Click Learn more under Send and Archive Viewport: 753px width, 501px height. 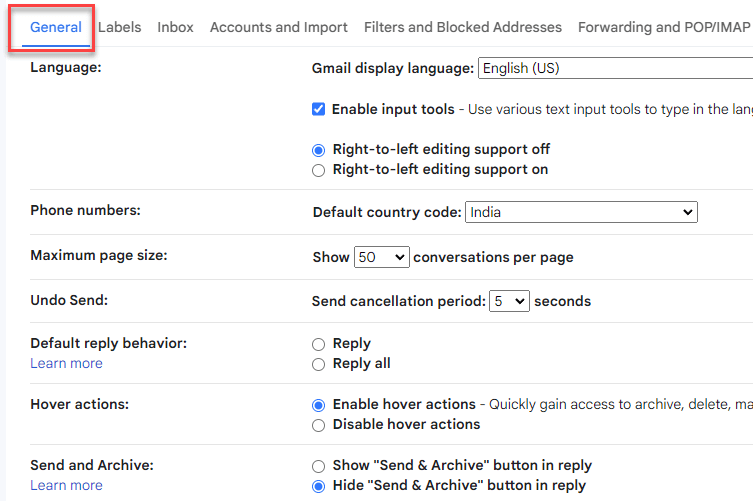click(x=66, y=485)
